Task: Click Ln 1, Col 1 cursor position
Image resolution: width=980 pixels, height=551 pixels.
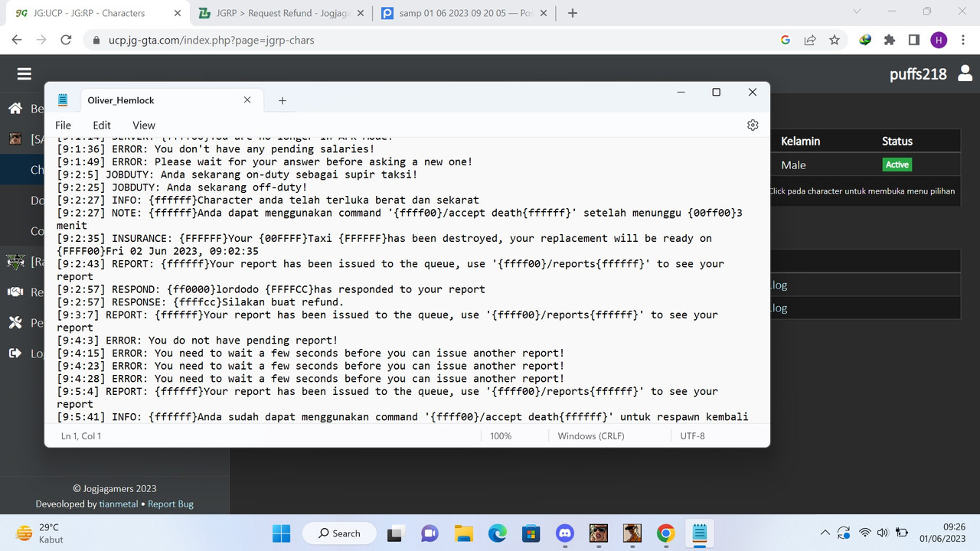Action: pyautogui.click(x=81, y=436)
